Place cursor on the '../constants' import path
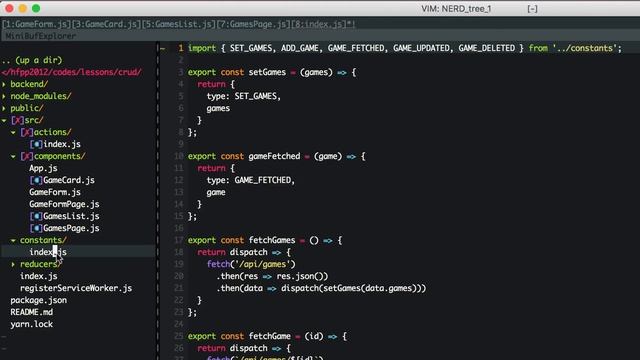 click(584, 49)
